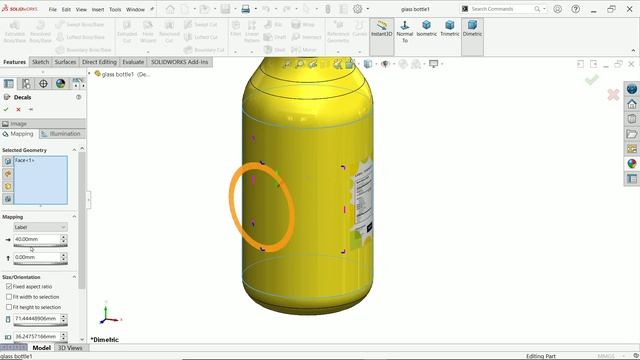Open the Tools menu
The width and height of the screenshot is (640, 360).
click(x=115, y=9)
